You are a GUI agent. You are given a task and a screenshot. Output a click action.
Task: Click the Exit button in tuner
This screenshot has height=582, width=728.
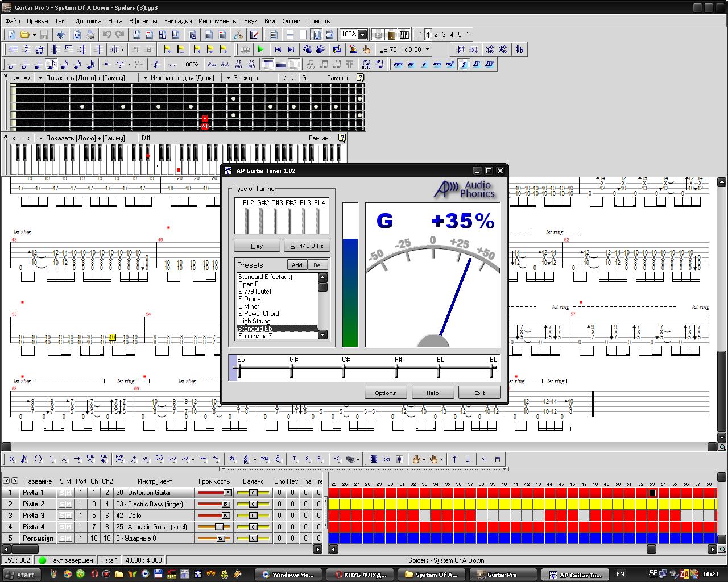click(x=479, y=393)
